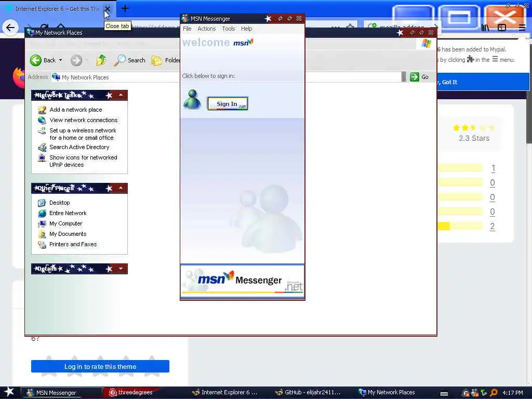Open the Tools menu in MSN Messenger
This screenshot has width=532, height=399.
click(229, 29)
